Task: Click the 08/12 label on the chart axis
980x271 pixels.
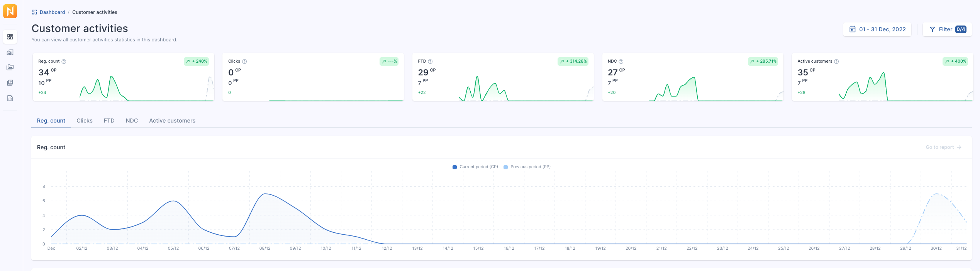Action: pyautogui.click(x=265, y=249)
